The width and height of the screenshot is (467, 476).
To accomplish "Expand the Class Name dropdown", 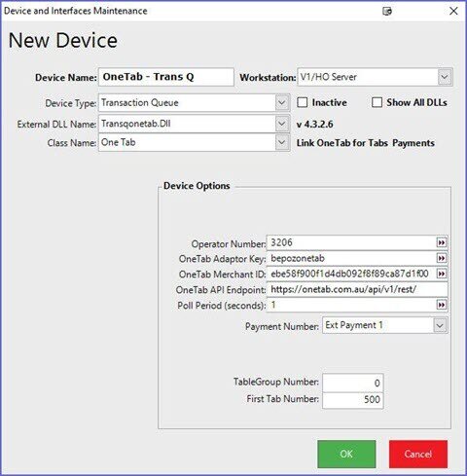I will pos(282,142).
